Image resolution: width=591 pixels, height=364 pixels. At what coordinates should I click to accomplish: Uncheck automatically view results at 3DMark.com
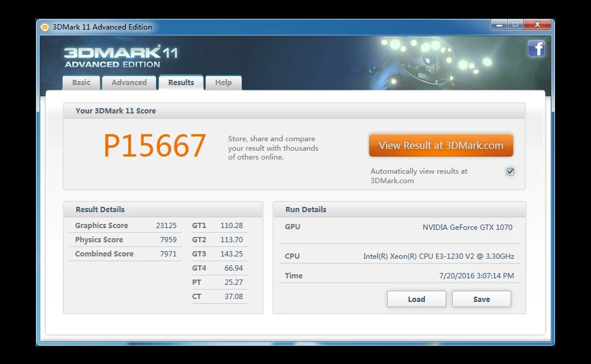tap(511, 172)
